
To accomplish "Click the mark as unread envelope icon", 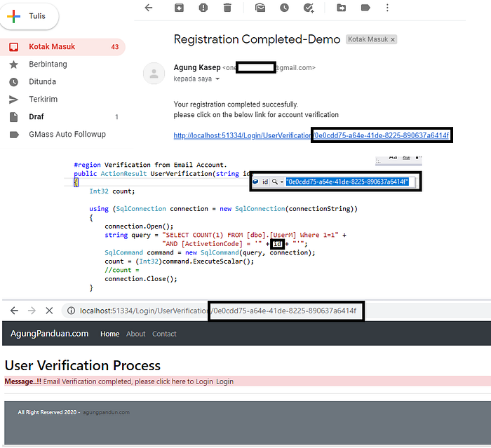I will (260, 8).
